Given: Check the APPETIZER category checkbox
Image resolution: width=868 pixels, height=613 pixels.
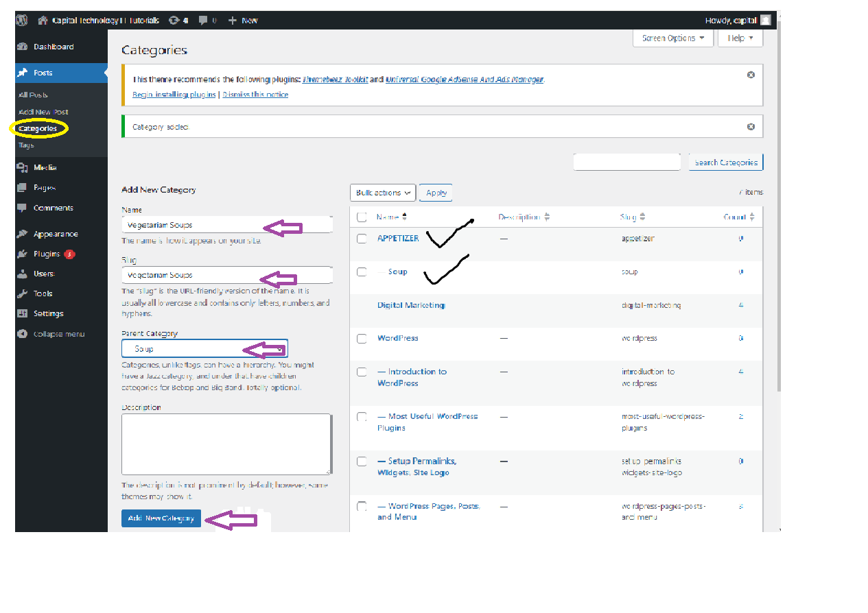Looking at the screenshot, I should (x=362, y=239).
